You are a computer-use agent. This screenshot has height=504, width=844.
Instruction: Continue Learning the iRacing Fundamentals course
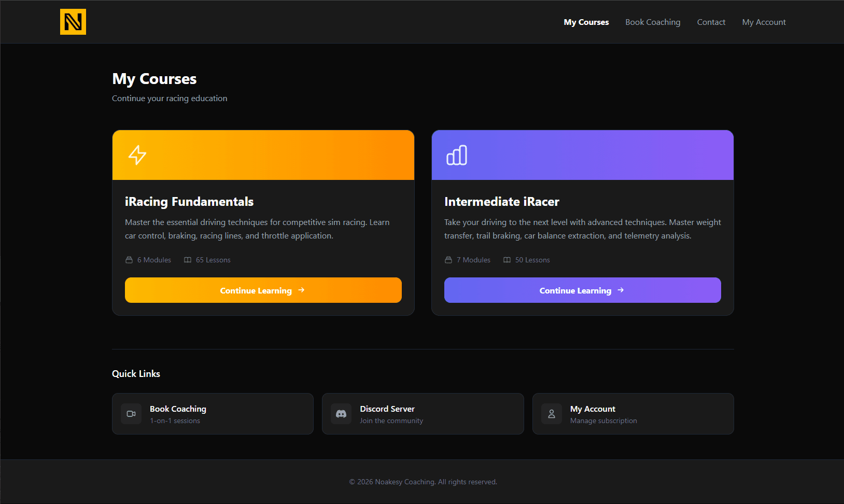(x=263, y=290)
